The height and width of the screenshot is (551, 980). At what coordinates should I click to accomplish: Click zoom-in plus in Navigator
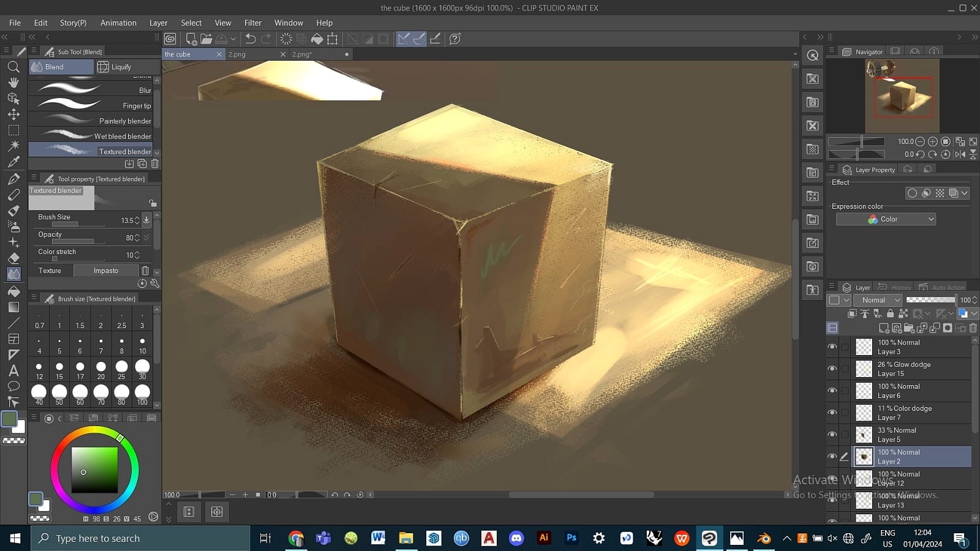click(933, 141)
